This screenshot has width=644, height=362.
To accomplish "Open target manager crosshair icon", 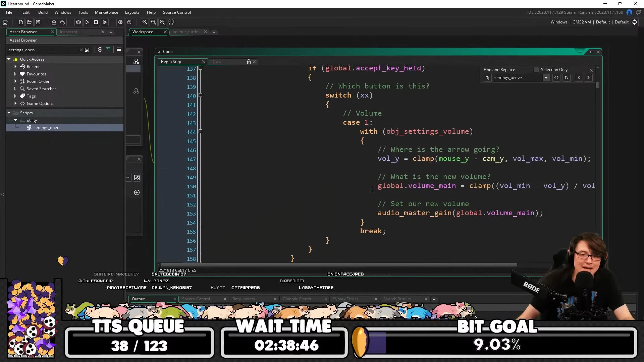I will (635, 22).
